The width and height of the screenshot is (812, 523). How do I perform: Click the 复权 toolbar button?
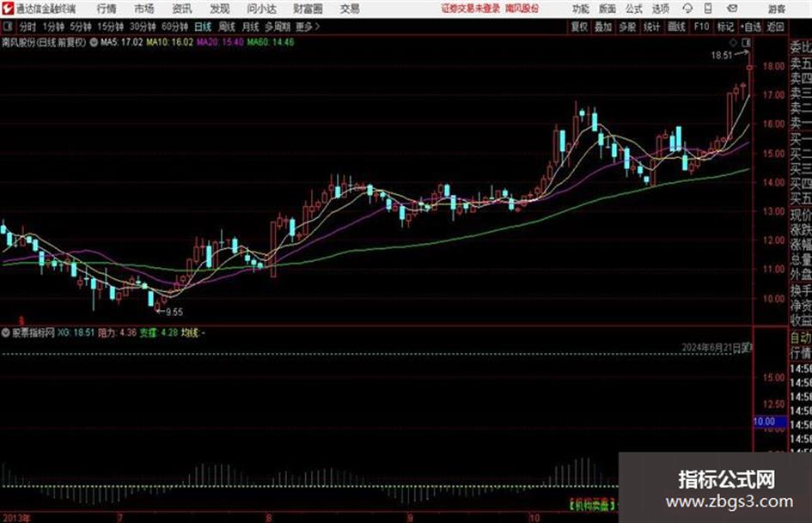click(x=579, y=27)
